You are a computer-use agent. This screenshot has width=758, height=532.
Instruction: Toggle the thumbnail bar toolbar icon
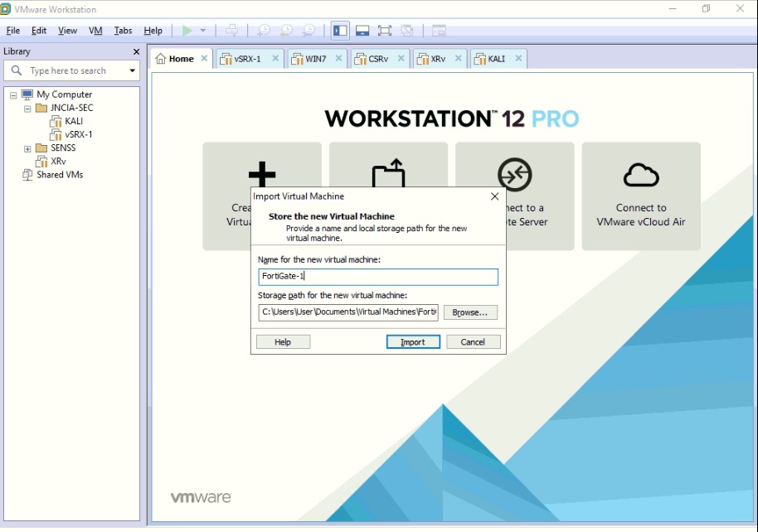(x=362, y=31)
